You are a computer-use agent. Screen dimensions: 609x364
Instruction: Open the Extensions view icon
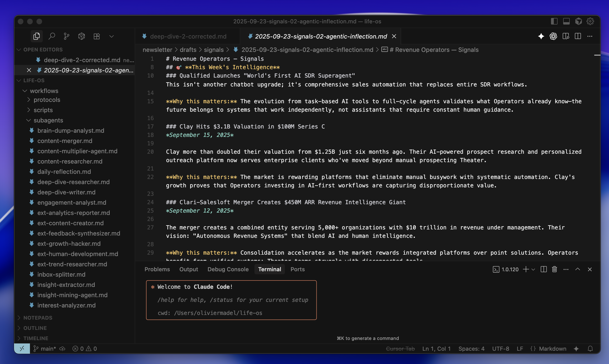[x=97, y=36]
